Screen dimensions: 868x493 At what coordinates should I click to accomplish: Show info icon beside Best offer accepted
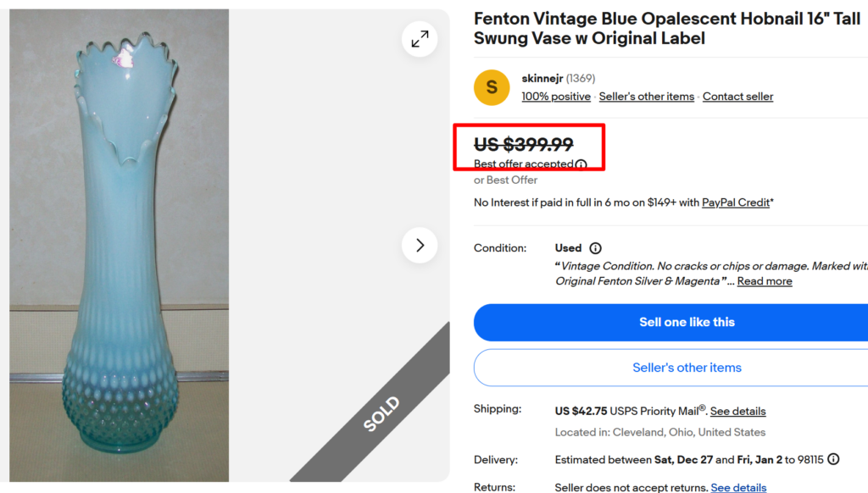tap(581, 164)
